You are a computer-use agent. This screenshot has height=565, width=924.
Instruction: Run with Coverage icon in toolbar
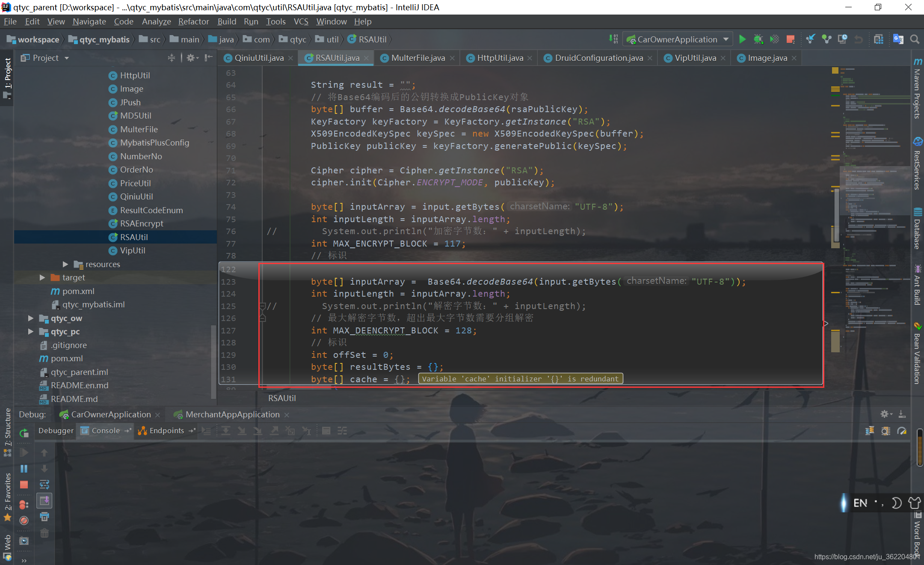point(774,39)
